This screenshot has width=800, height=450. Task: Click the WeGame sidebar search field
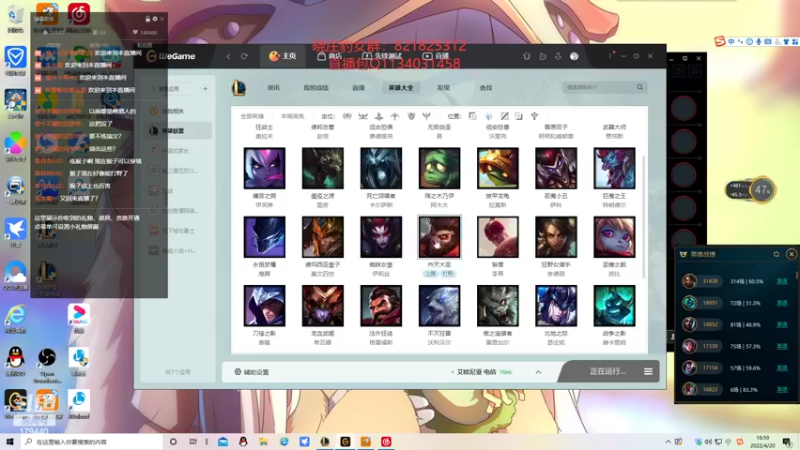(172, 89)
